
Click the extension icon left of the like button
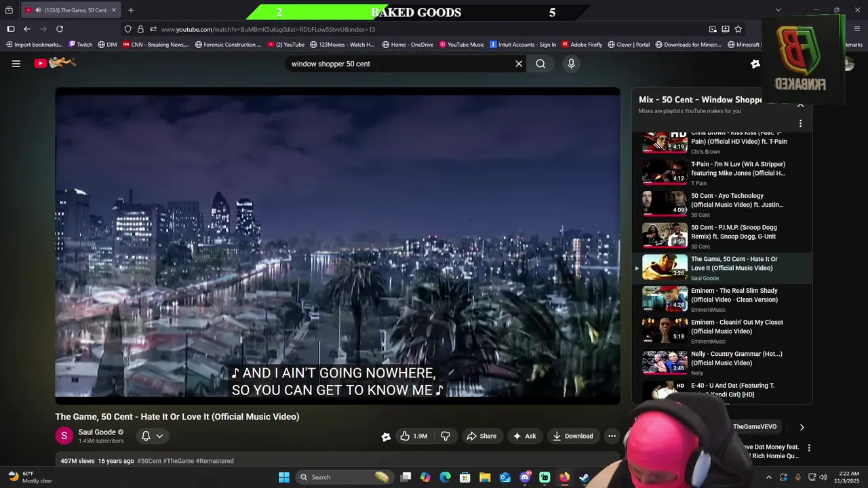tap(386, 436)
